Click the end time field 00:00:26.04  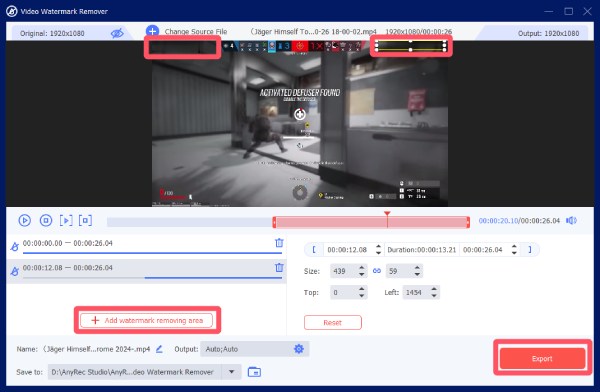point(483,250)
